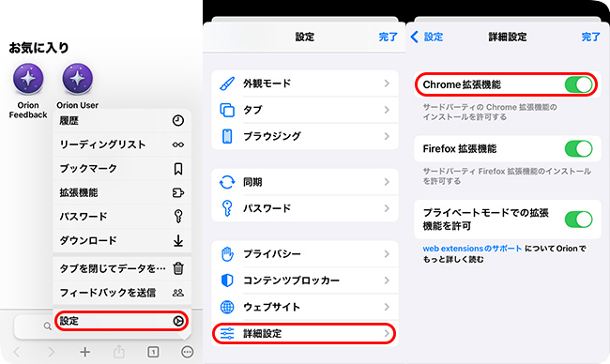Open the tab overview icon showing 1

point(153,353)
